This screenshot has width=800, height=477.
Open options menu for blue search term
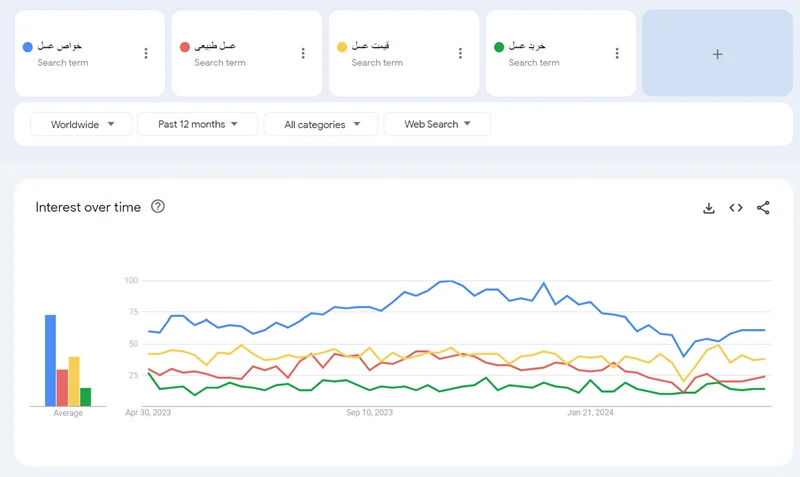146,54
